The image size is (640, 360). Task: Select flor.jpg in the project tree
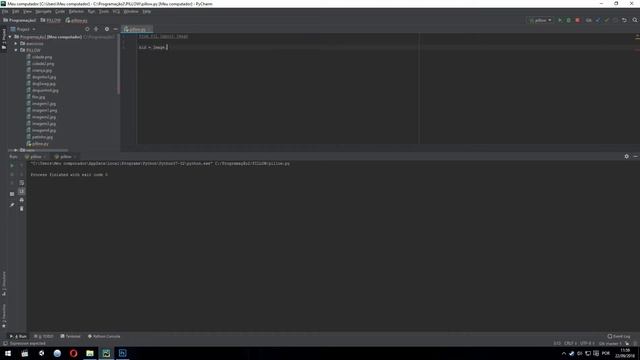tap(36, 97)
